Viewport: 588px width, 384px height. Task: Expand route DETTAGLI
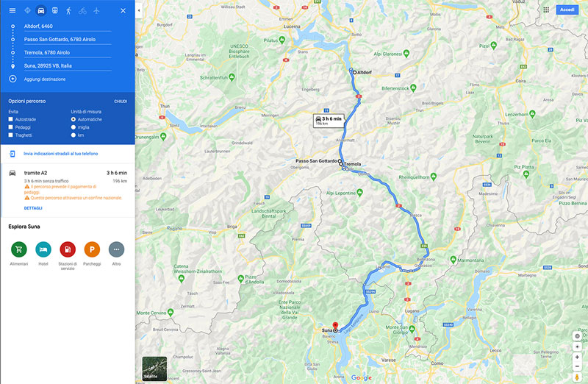(33, 208)
